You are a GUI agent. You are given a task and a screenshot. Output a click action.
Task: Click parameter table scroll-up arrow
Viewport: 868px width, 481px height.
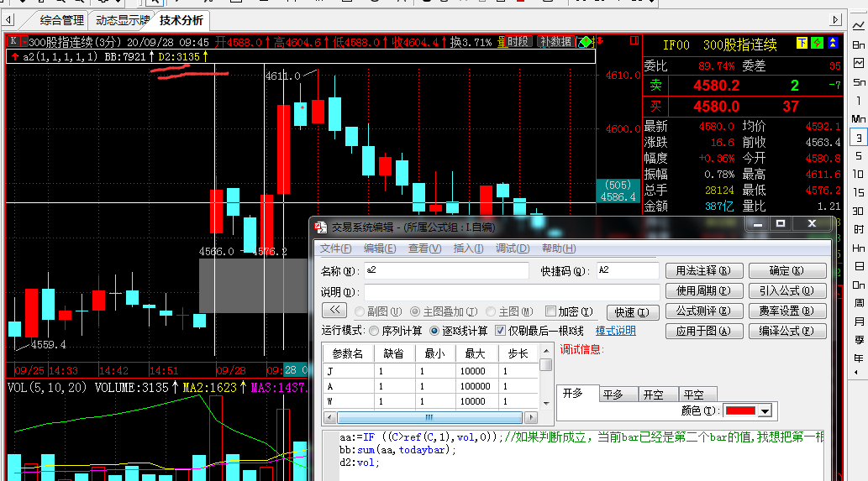tap(546, 351)
